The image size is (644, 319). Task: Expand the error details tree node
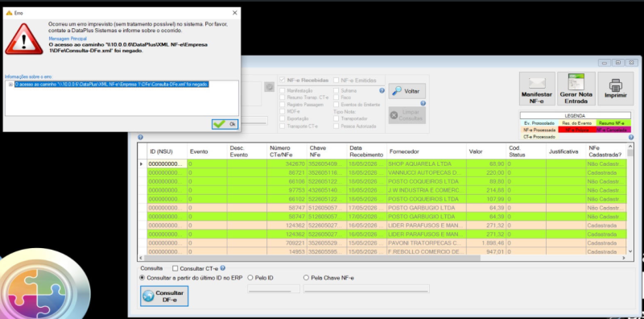click(10, 85)
